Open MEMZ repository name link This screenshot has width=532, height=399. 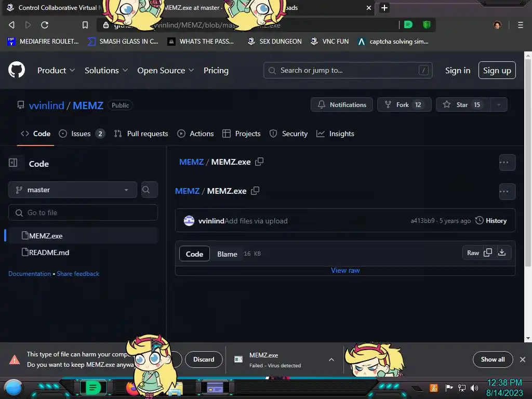tap(88, 105)
